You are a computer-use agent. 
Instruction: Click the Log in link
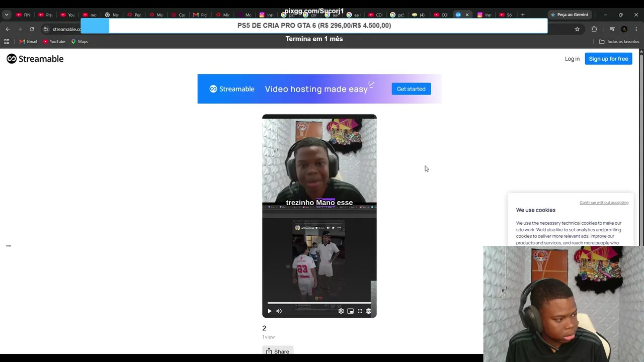point(572,59)
